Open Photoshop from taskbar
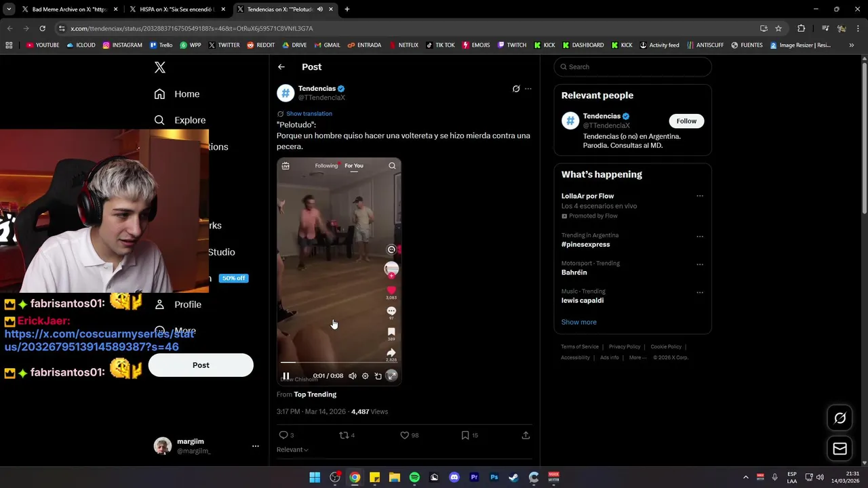 tap(494, 478)
